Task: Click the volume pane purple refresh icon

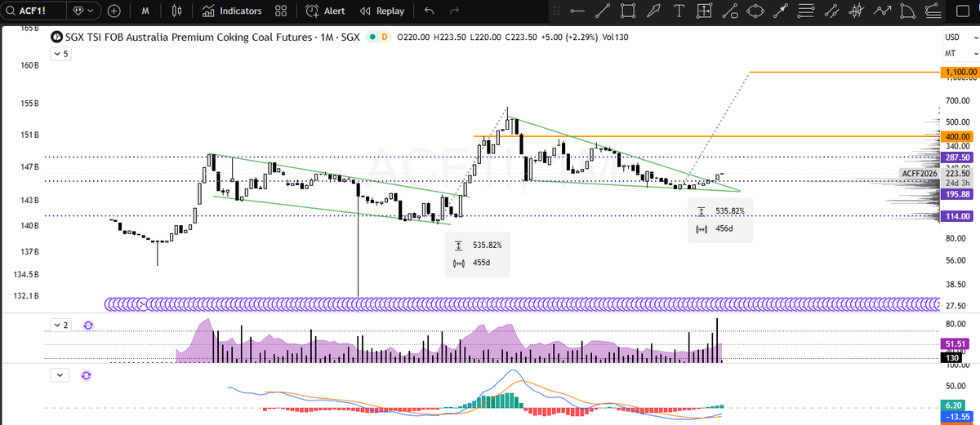Action: pos(88,325)
